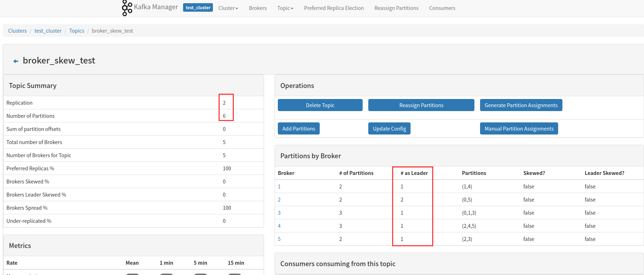The height and width of the screenshot is (275, 644).
Task: Open Preferred Replica Election page
Action: [334, 8]
